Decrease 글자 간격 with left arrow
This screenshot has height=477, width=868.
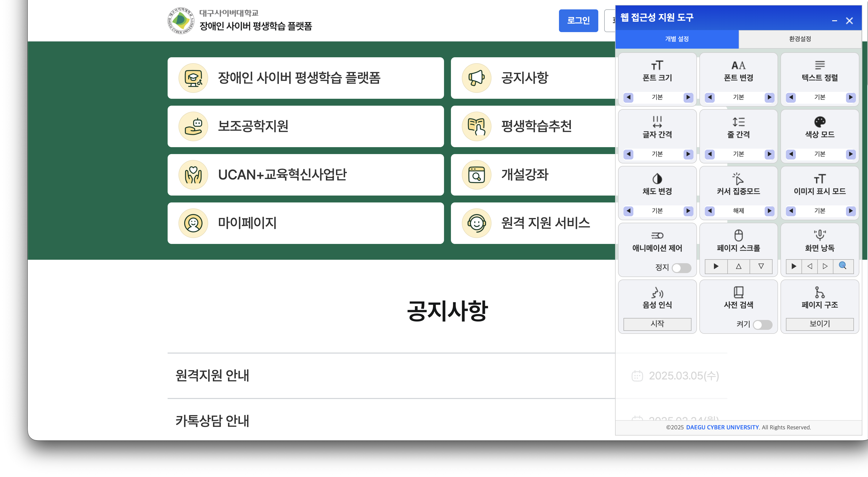(x=628, y=154)
